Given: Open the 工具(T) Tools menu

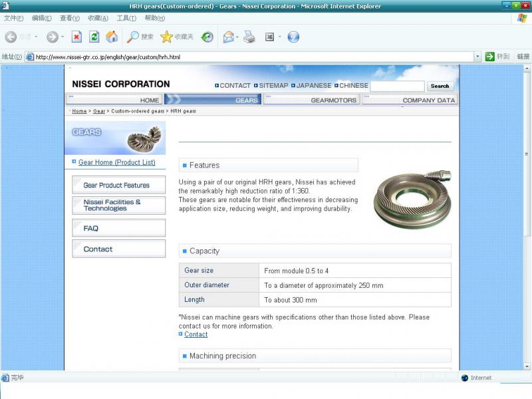Looking at the screenshot, I should pos(126,18).
